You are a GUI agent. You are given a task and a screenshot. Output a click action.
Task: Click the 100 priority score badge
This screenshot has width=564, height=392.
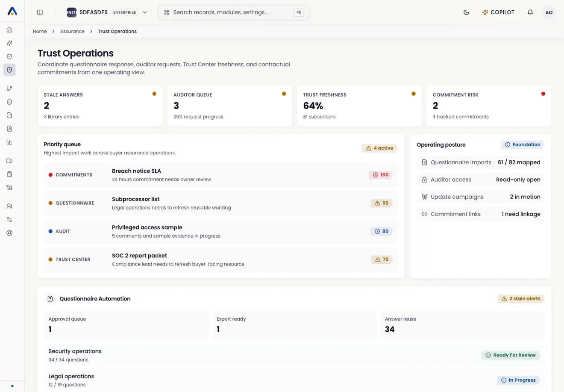click(380, 175)
